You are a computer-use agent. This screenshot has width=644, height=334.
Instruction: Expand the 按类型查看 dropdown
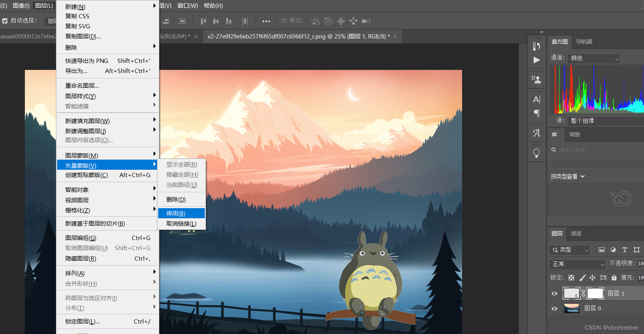click(568, 176)
